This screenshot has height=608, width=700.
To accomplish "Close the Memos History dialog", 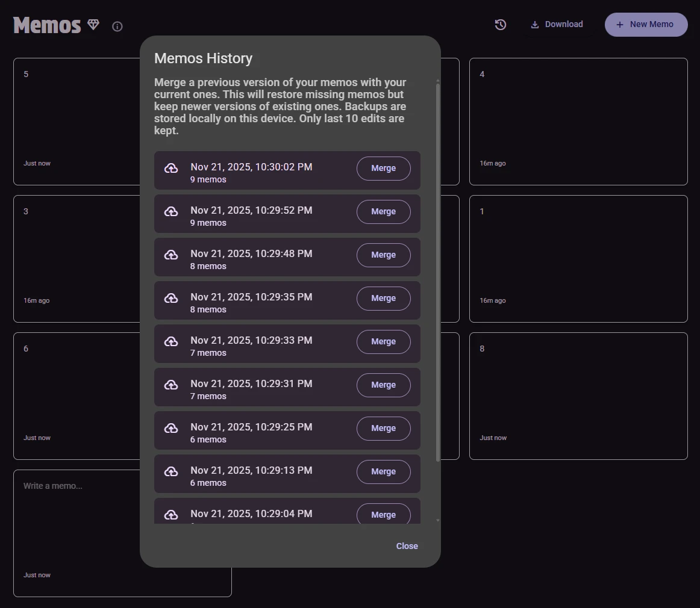I will pos(407,546).
